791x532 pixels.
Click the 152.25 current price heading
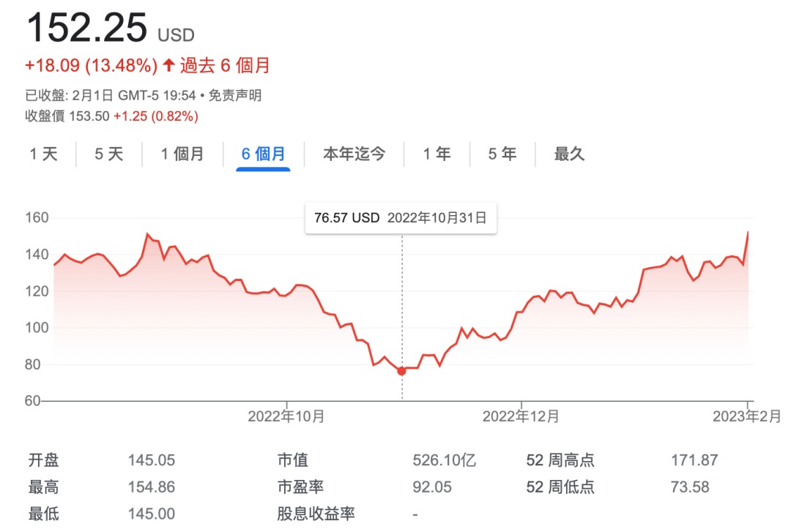pyautogui.click(x=86, y=29)
